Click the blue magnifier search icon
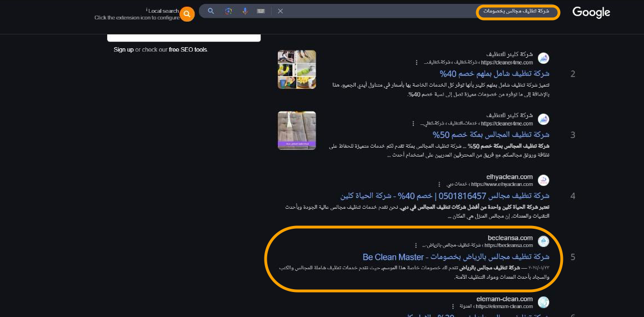644x317 pixels. 211,11
